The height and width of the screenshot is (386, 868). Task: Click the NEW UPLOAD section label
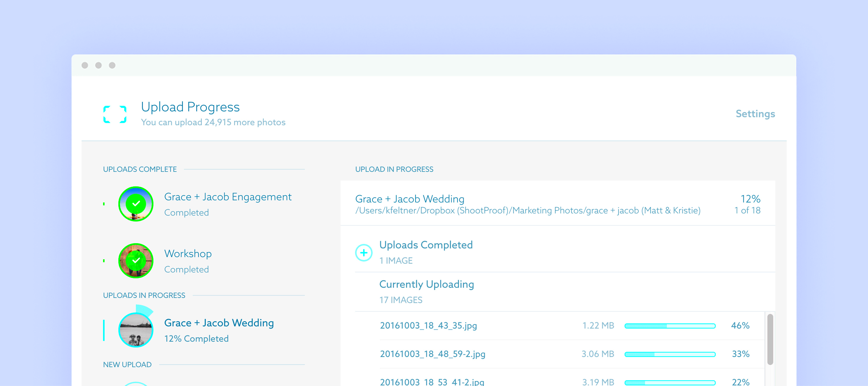(127, 364)
